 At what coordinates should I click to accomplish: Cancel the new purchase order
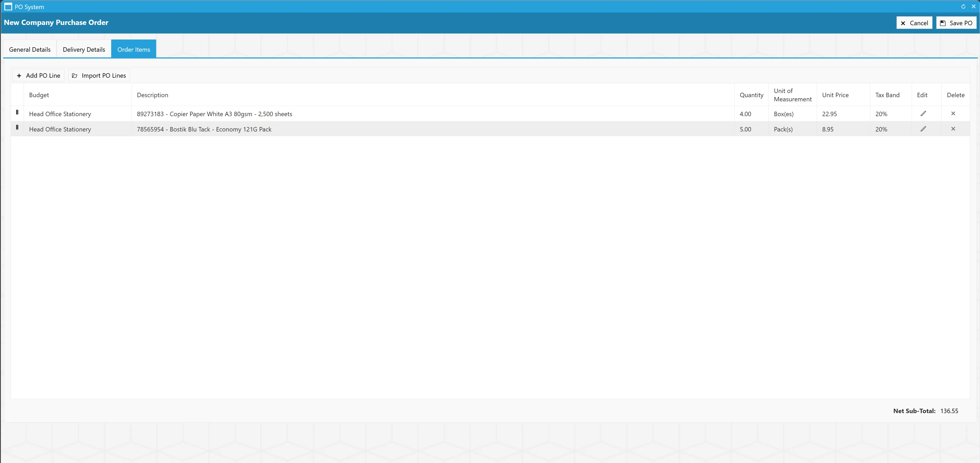click(914, 23)
